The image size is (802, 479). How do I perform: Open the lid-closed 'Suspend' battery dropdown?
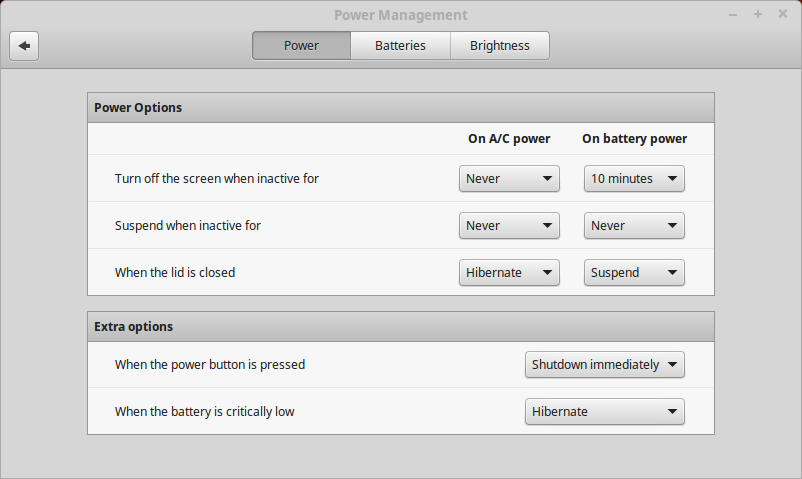pos(634,272)
